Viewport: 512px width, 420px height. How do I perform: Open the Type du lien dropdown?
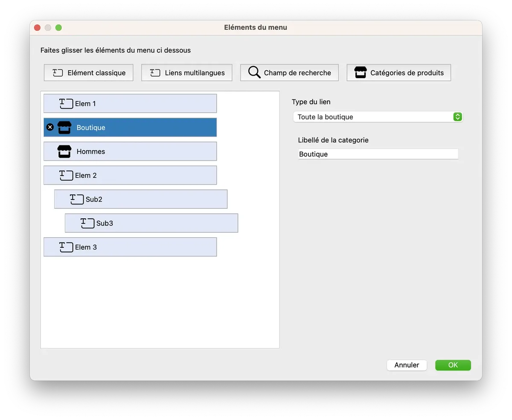[378, 117]
